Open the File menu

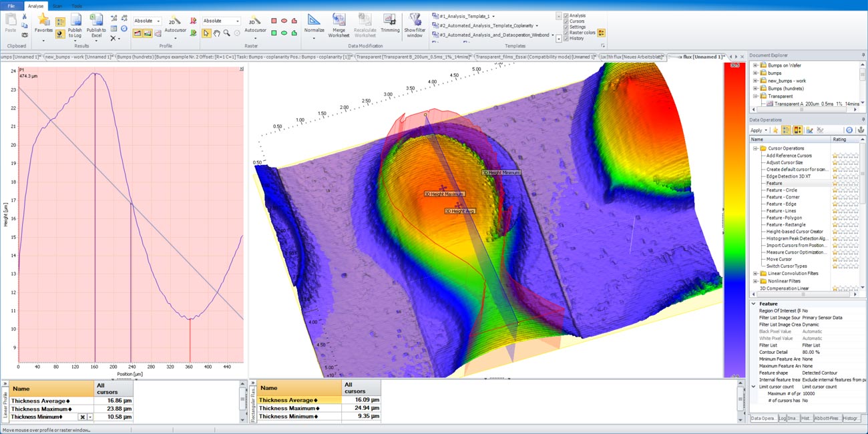tap(11, 5)
